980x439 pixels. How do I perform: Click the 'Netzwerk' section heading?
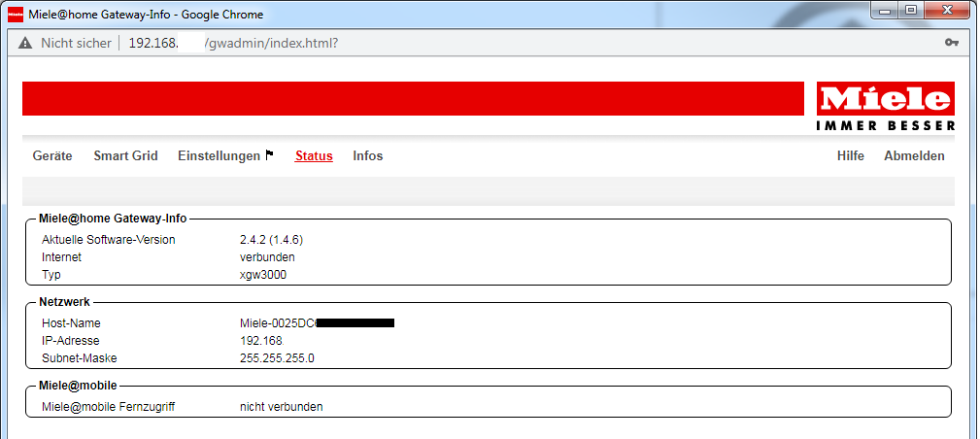click(x=64, y=302)
